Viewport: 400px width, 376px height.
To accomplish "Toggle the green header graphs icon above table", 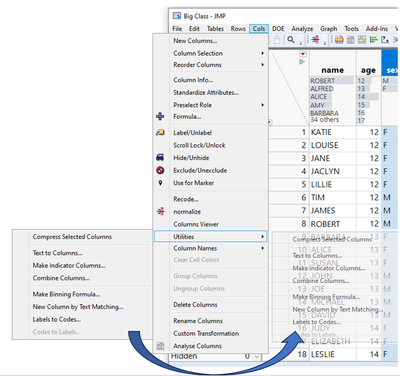I will click(x=302, y=62).
